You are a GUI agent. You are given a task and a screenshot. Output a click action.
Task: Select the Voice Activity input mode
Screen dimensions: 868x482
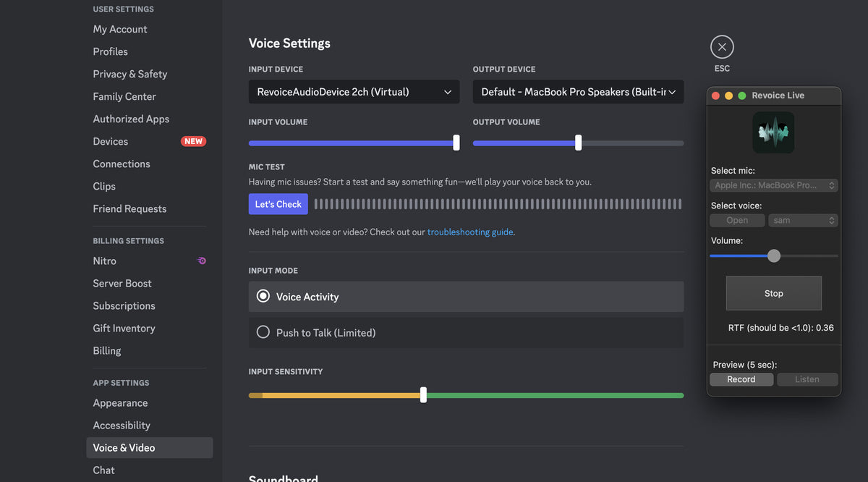[x=466, y=297]
